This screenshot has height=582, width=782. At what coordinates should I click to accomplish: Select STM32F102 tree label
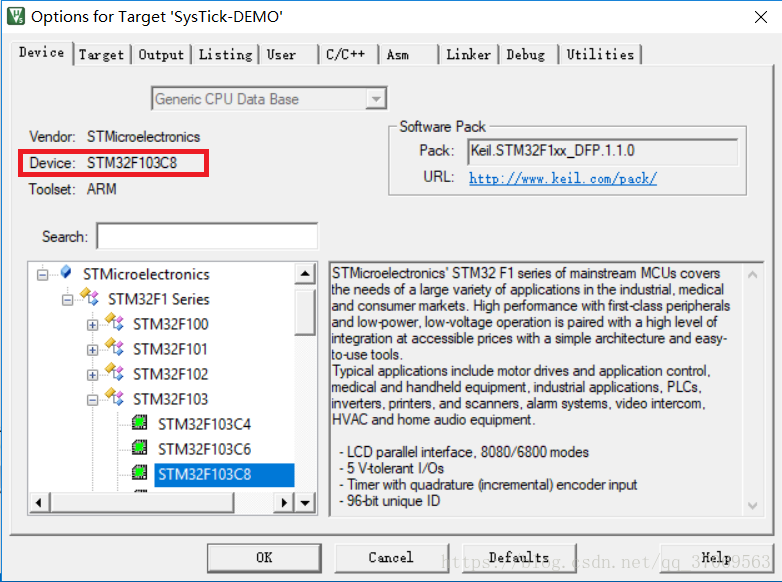point(171,374)
